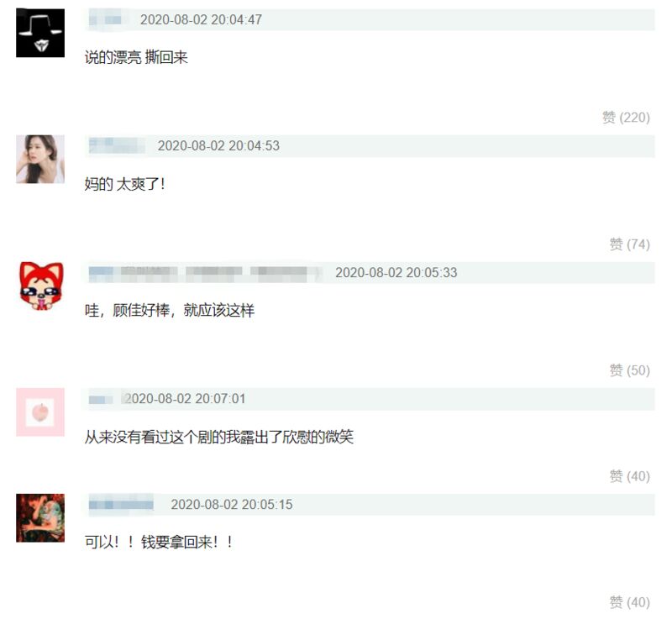Open blurred username beside 20:04:53 timestamp

117,145
